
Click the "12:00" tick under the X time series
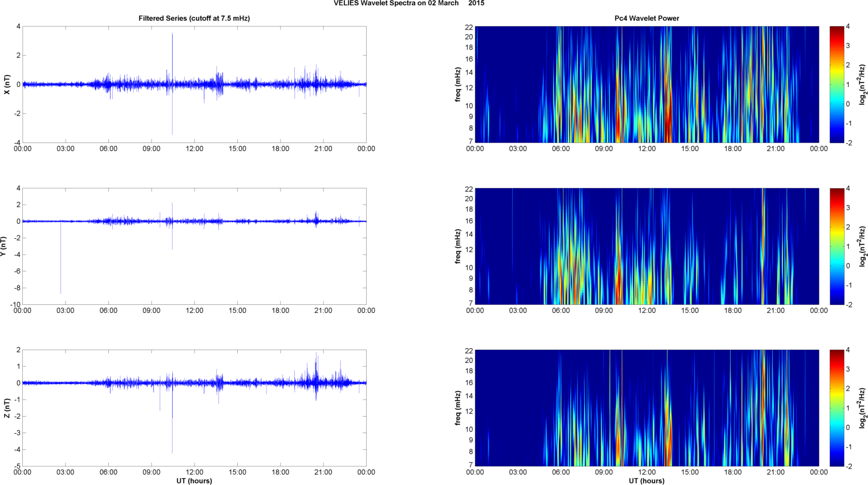pos(194,149)
